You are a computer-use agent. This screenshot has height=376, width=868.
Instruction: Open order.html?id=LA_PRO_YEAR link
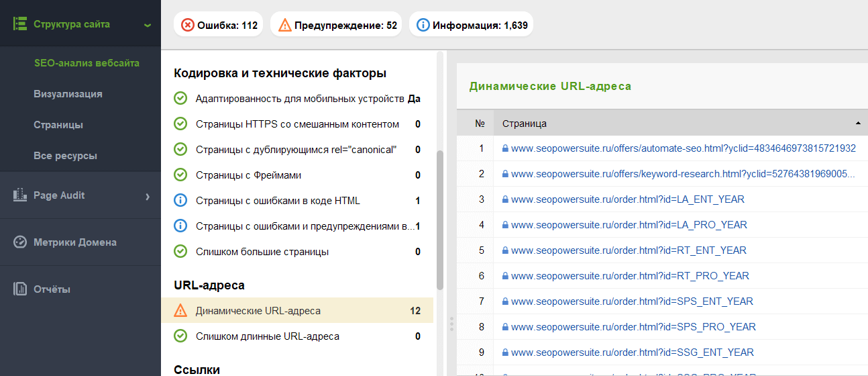(x=629, y=225)
